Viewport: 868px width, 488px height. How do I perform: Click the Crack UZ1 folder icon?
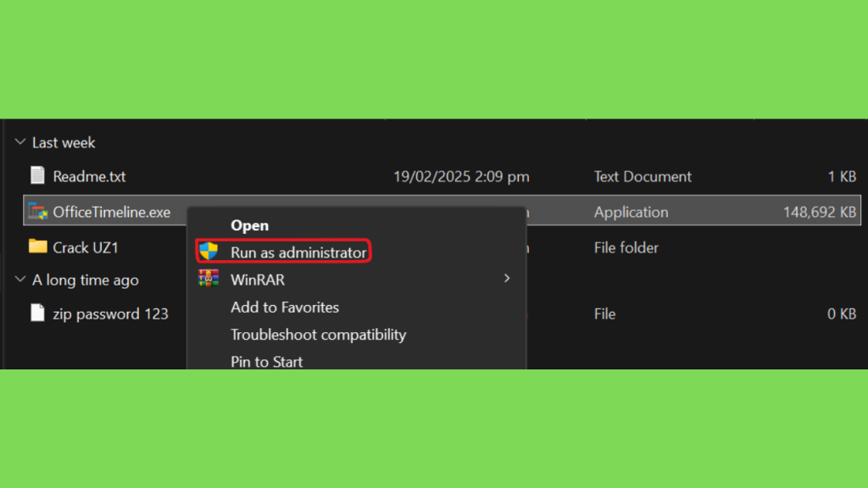pyautogui.click(x=37, y=247)
